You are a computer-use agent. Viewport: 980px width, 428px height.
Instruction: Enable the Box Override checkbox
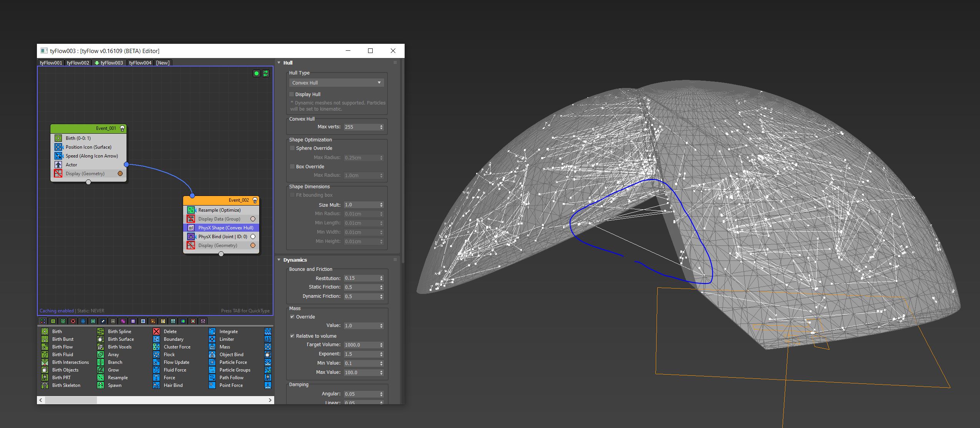(292, 166)
